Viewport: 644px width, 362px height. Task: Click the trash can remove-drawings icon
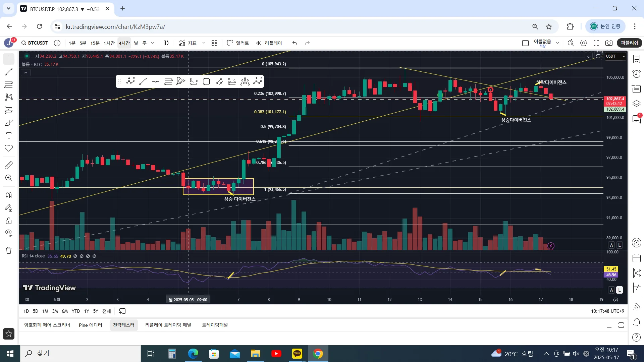9,250
